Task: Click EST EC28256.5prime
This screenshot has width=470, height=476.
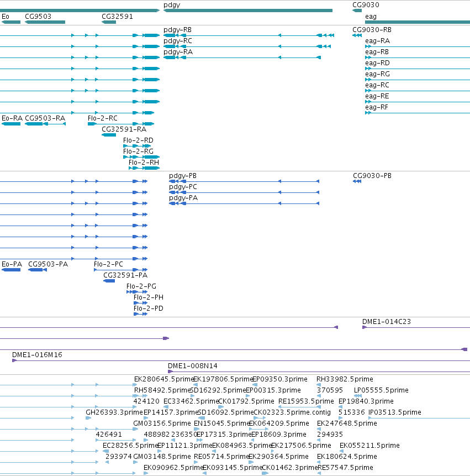Action: (106, 451)
